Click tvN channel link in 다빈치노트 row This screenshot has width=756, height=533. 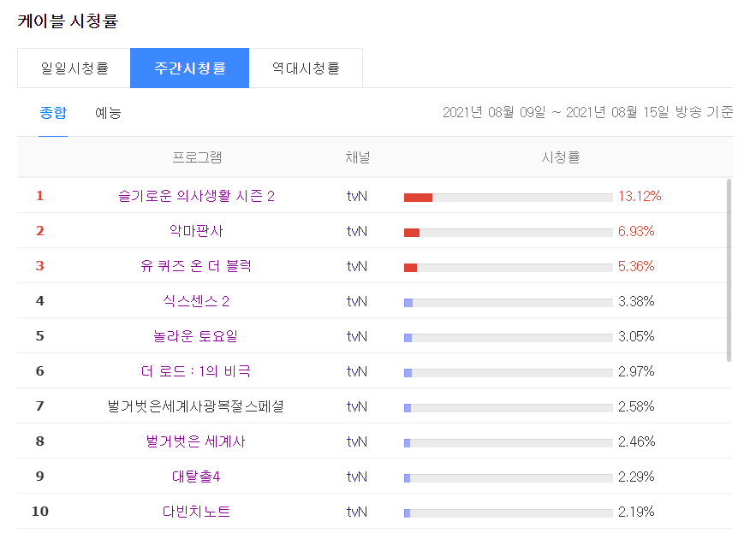coord(357,512)
